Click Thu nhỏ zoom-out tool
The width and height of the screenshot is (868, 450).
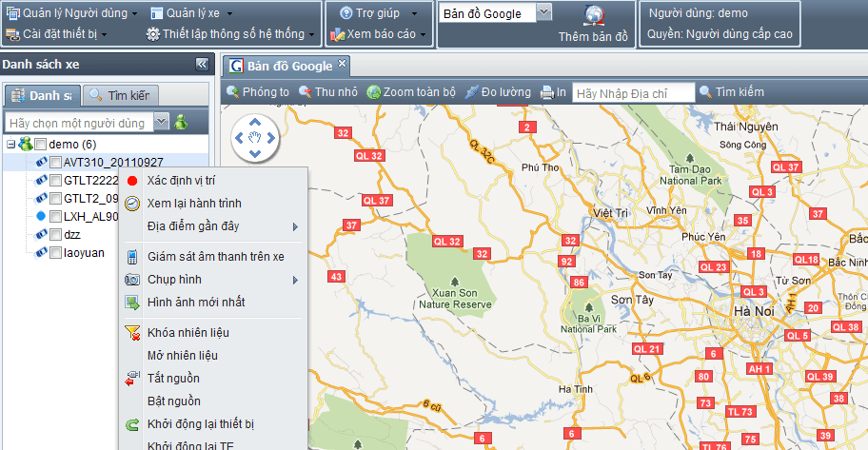(328, 92)
